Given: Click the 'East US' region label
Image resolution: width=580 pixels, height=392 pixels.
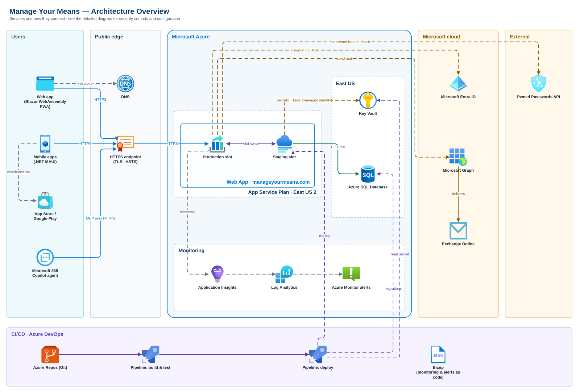Looking at the screenshot, I should click(x=345, y=83).
